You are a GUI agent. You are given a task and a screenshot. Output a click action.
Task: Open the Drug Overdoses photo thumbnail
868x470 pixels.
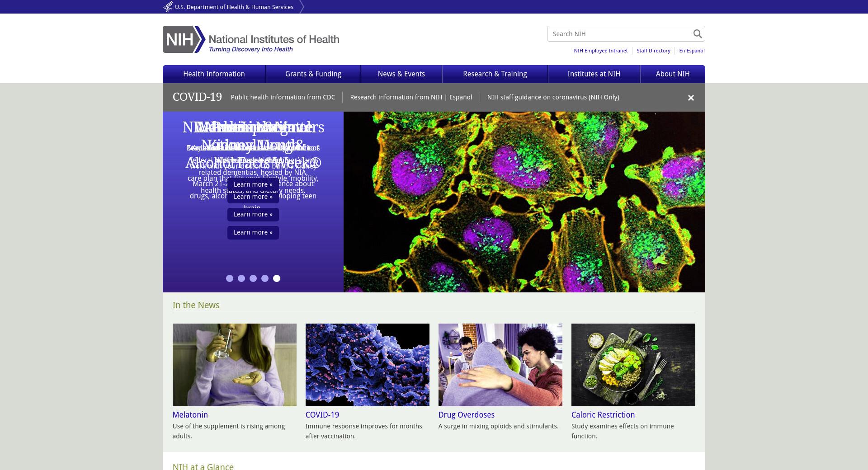pyautogui.click(x=500, y=365)
